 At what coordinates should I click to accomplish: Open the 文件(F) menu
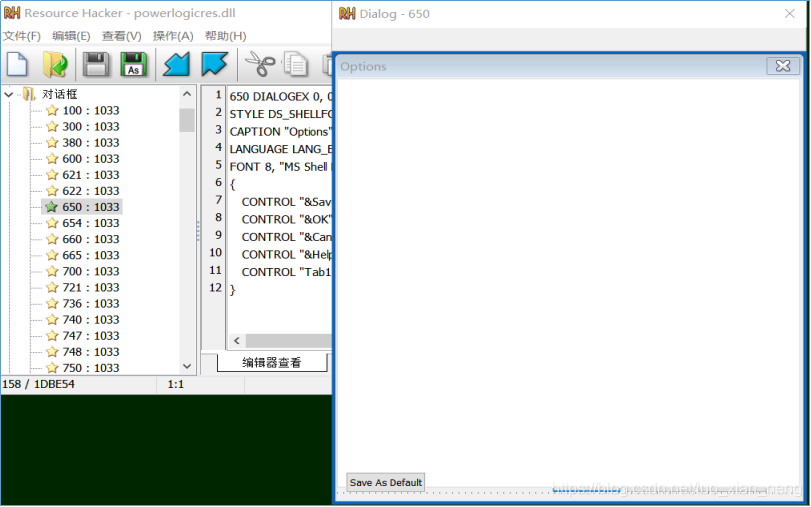(22, 36)
